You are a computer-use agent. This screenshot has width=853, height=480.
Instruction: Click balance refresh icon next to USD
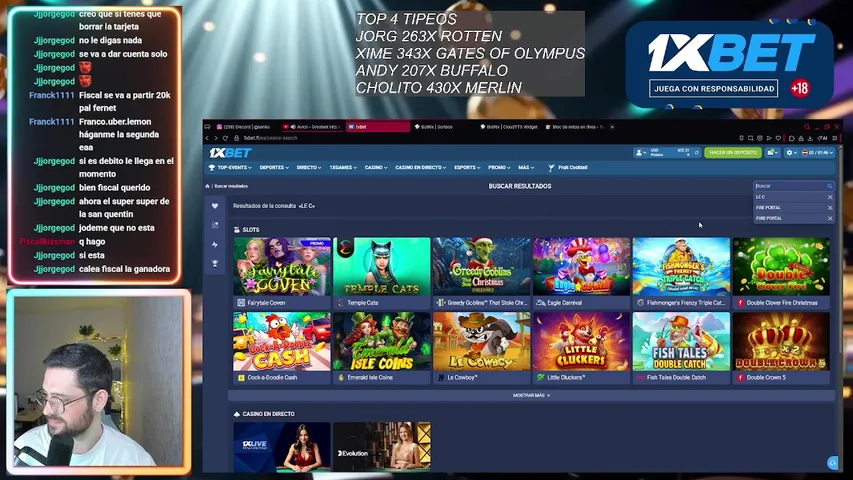click(696, 153)
